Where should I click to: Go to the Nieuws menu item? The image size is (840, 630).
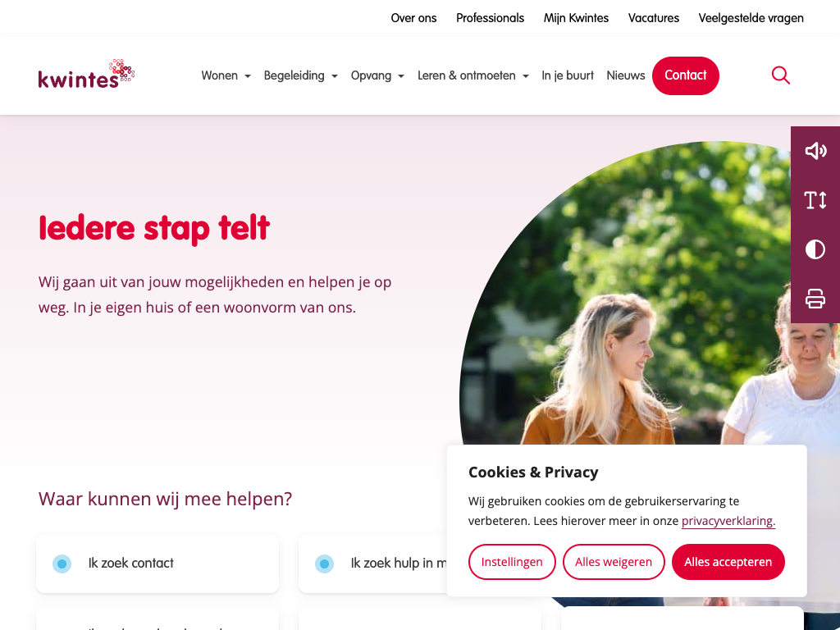click(x=626, y=75)
